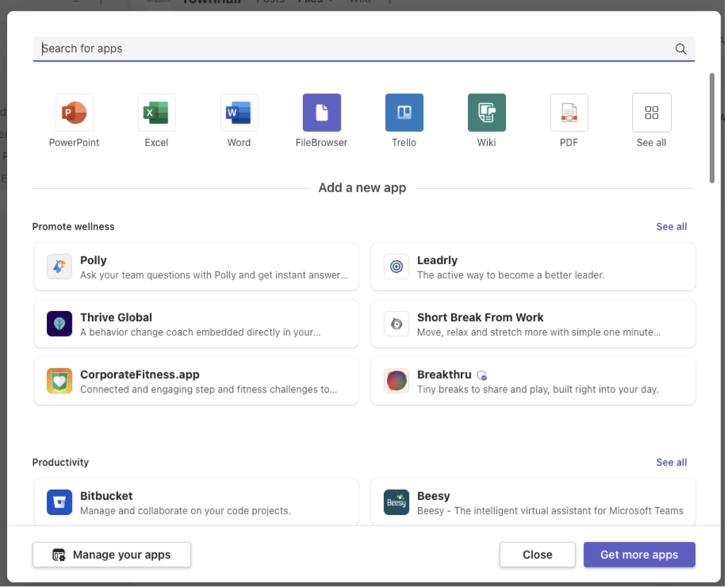This screenshot has width=727, height=588.
Task: See all Productivity apps
Action: (x=672, y=462)
